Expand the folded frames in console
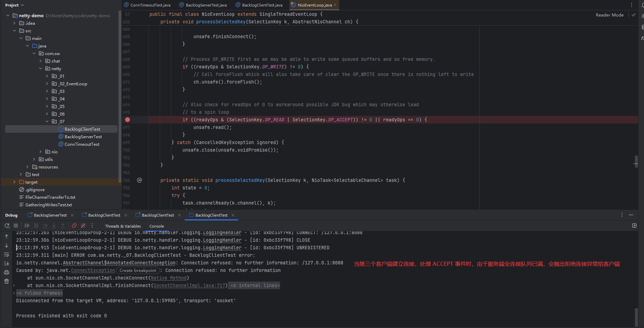 40,293
